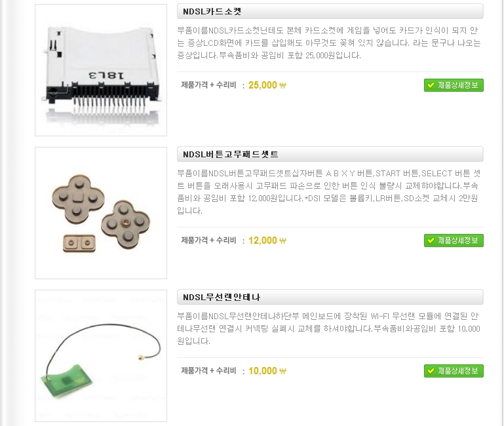Click the checkmark icon on card socket detail button
This screenshot has height=426, width=504.
tap(431, 85)
